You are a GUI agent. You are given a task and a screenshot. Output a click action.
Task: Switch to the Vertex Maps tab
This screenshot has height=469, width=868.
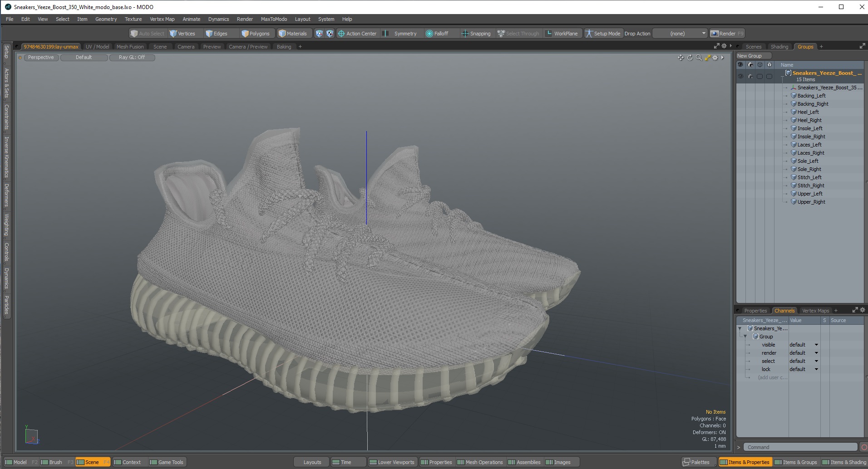(815, 311)
